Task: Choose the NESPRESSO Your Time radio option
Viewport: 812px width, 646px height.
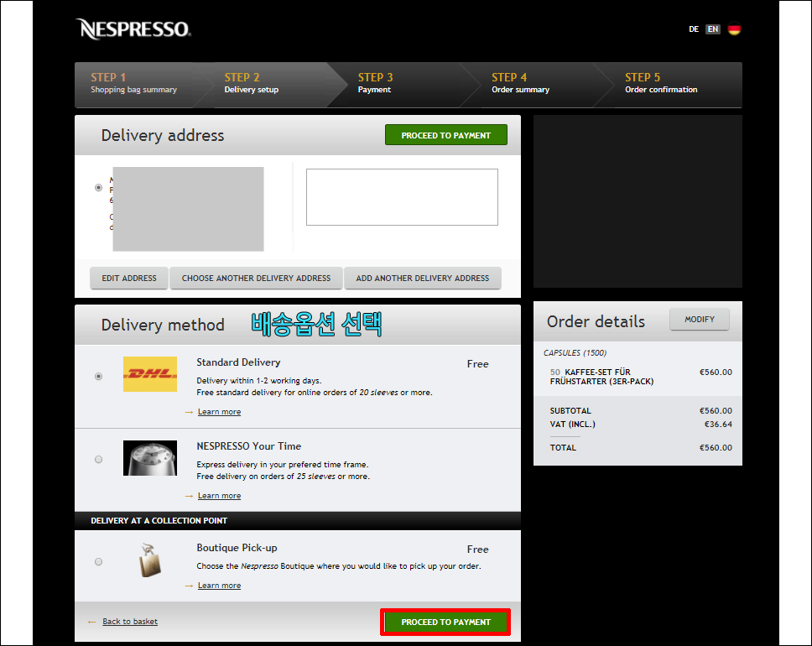Action: pyautogui.click(x=98, y=460)
